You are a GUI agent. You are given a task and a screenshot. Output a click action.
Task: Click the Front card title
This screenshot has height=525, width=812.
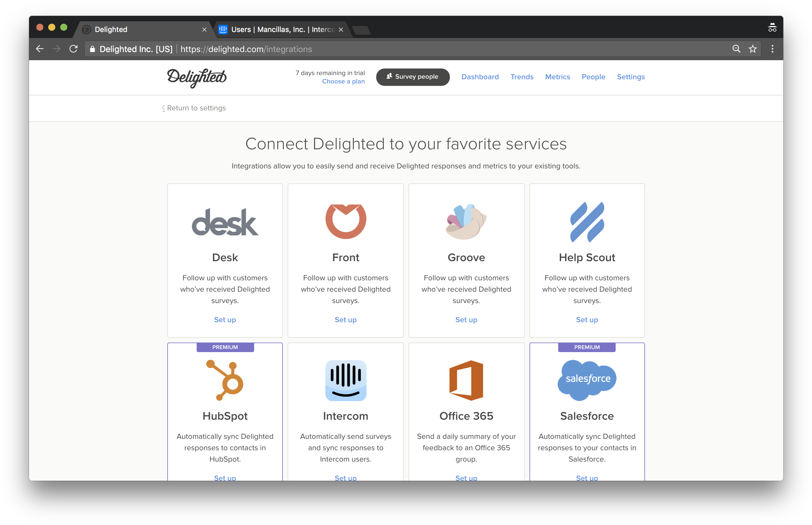[x=345, y=257]
